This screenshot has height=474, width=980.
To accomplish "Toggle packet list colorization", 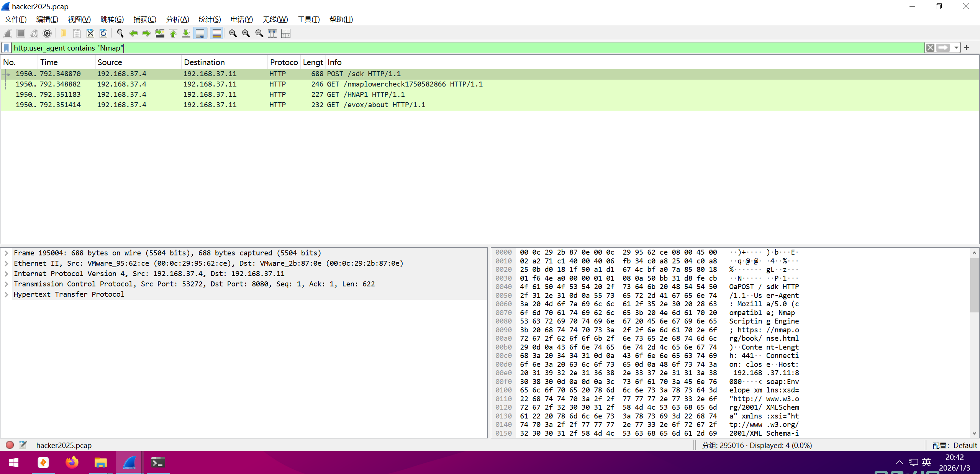I will (217, 34).
